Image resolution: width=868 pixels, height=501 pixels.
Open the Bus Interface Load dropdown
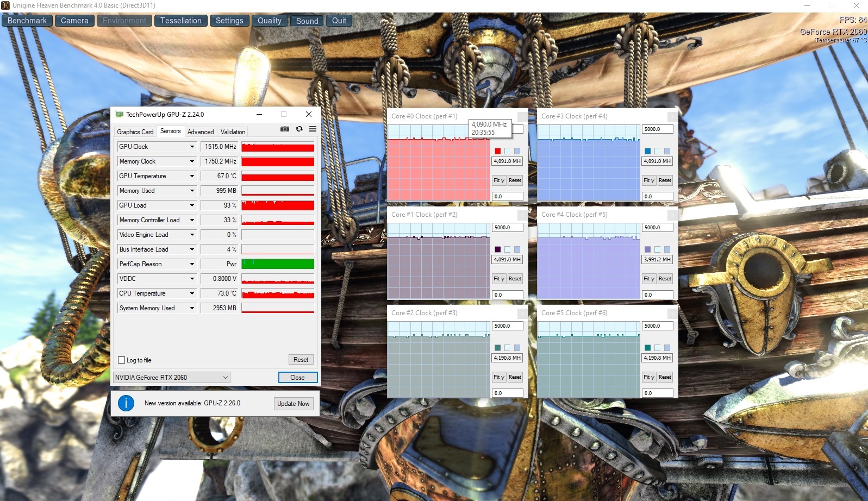[192, 249]
